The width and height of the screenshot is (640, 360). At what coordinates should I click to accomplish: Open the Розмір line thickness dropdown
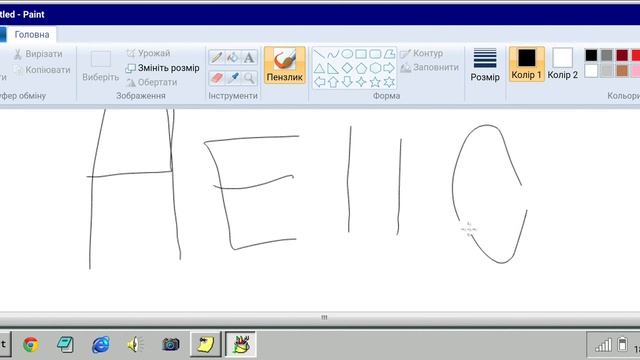tap(485, 65)
